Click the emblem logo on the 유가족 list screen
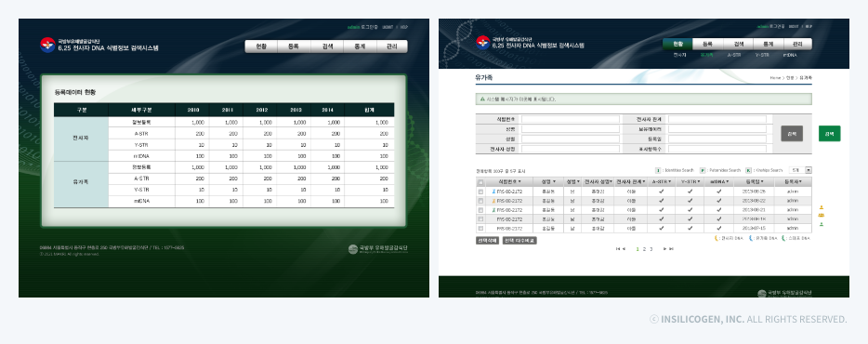Screen dimensions: 868x344 tap(483, 43)
